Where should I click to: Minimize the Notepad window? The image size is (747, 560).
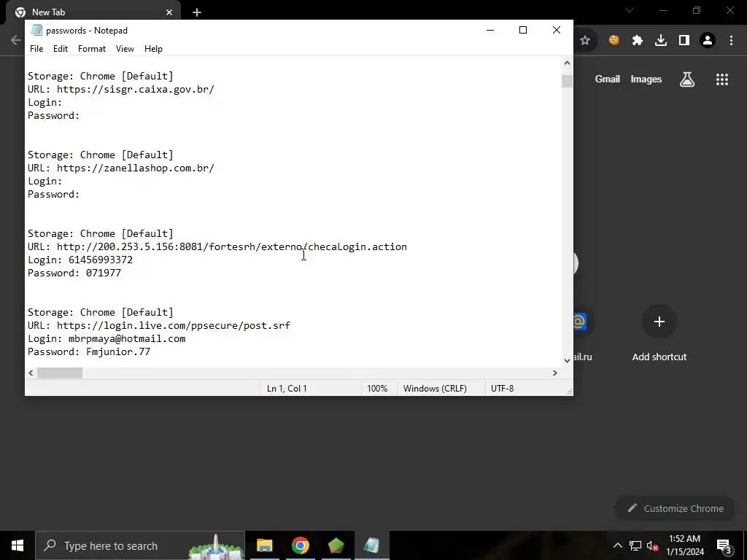(x=489, y=30)
